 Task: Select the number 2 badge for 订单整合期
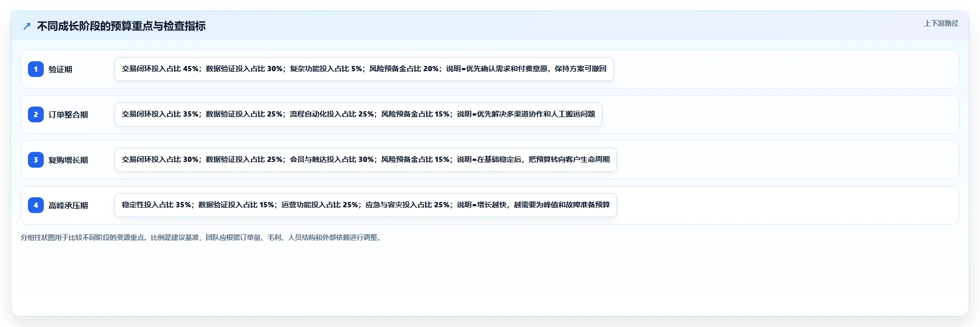[36, 114]
